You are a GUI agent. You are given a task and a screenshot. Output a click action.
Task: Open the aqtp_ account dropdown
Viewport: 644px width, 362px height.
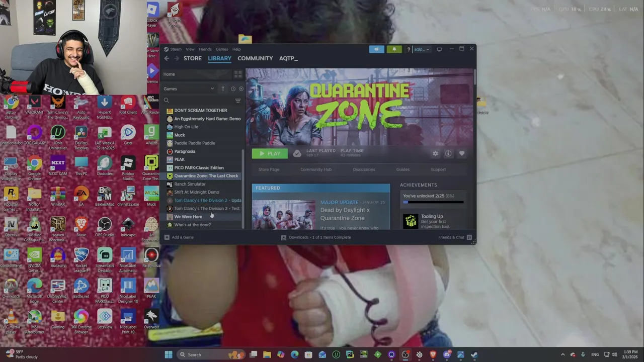pos(422,49)
